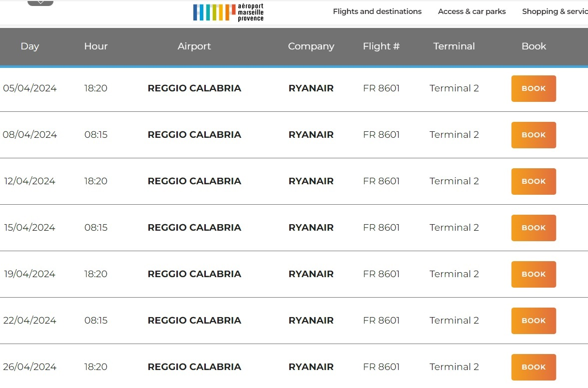Image resolution: width=588 pixels, height=388 pixels.
Task: Open Access & car parks menu
Action: (472, 11)
